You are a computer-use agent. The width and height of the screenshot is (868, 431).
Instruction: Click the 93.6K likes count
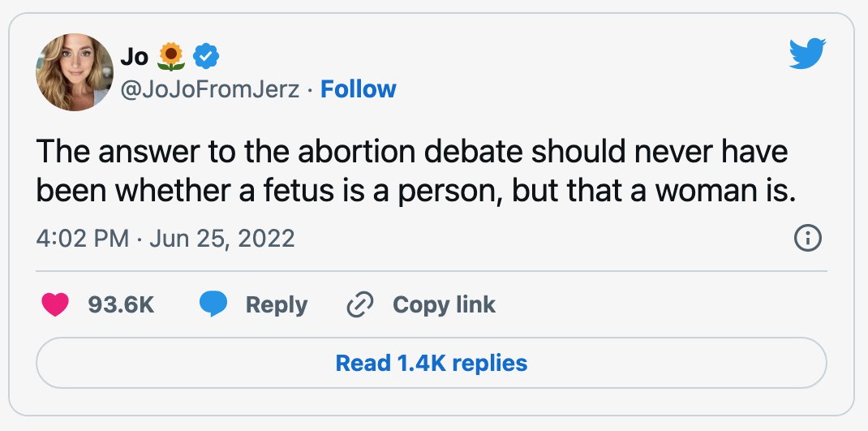pyautogui.click(x=121, y=305)
